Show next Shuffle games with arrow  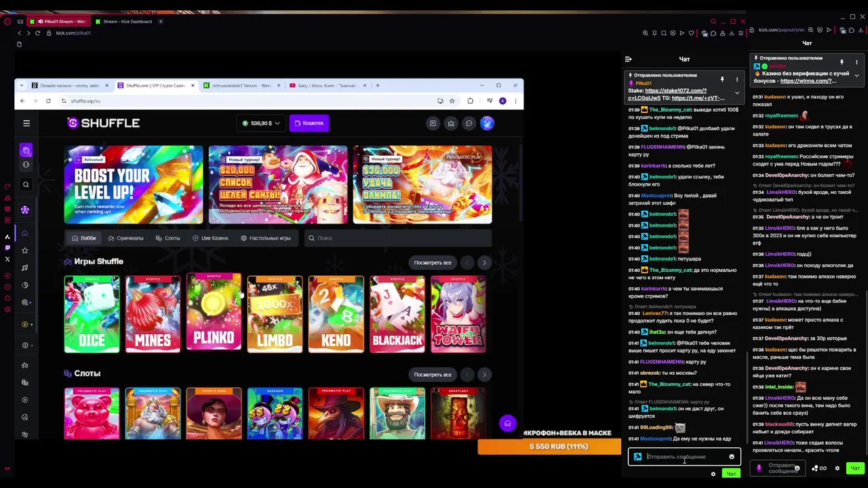click(x=484, y=262)
